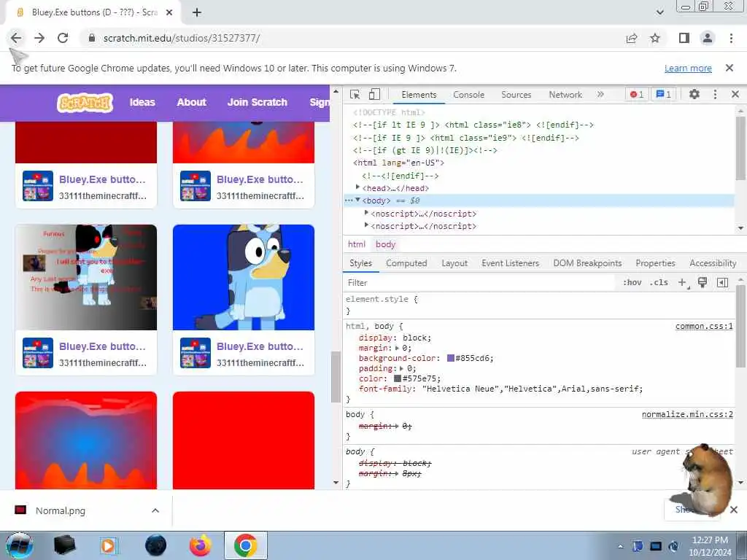
Task: Bookmark this page with star icon
Action: [x=655, y=38]
